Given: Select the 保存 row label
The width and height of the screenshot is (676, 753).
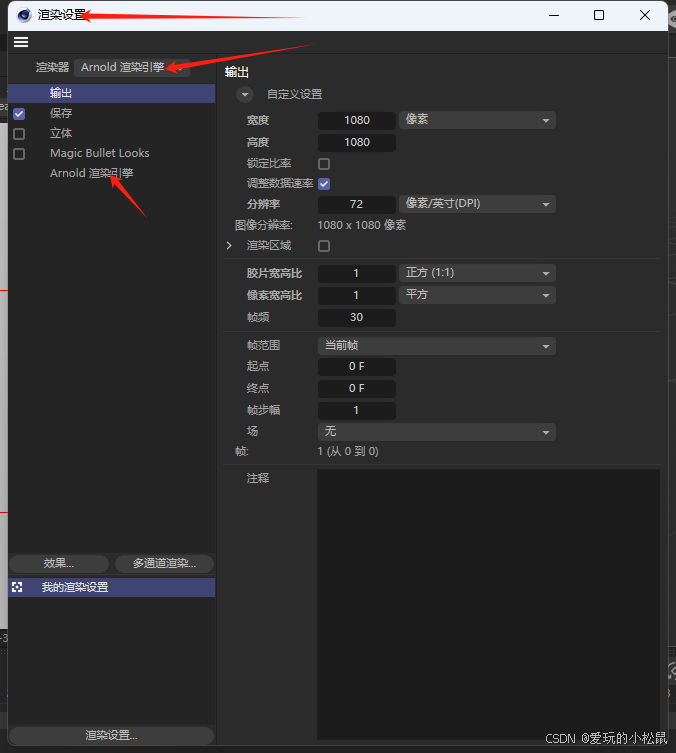Looking at the screenshot, I should pyautogui.click(x=61, y=113).
